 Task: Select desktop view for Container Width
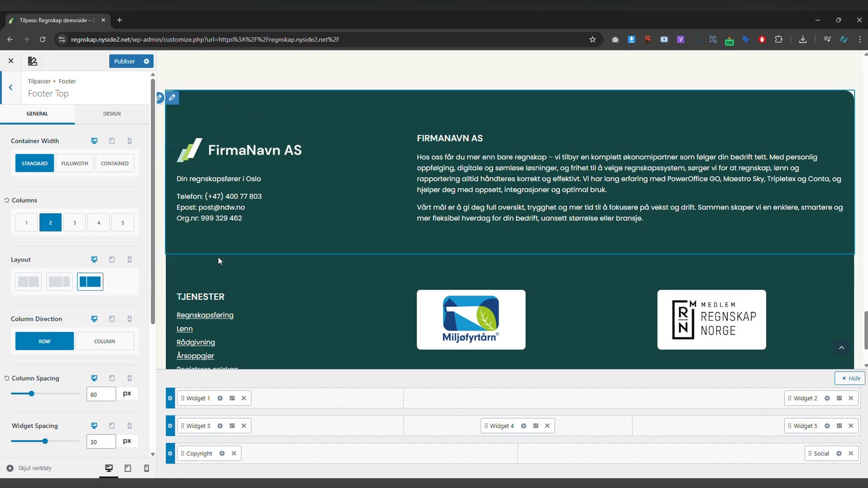[94, 141]
